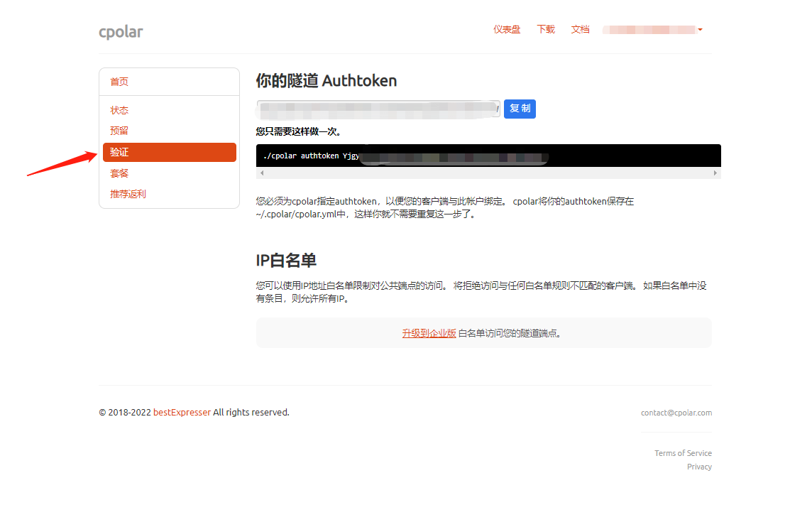Expand the blurred account dropdown menu
Viewport: 812px width, 527px height.
(652, 30)
